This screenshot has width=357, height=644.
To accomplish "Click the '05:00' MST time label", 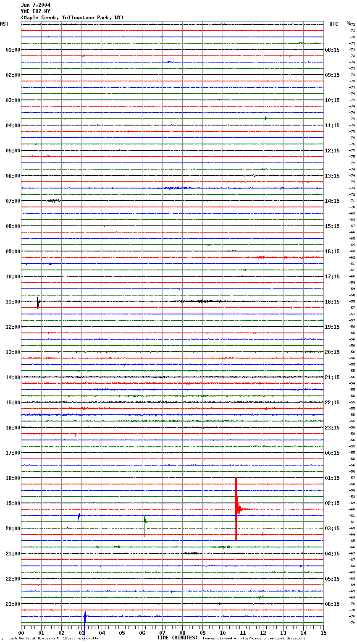I will pyautogui.click(x=13, y=151).
